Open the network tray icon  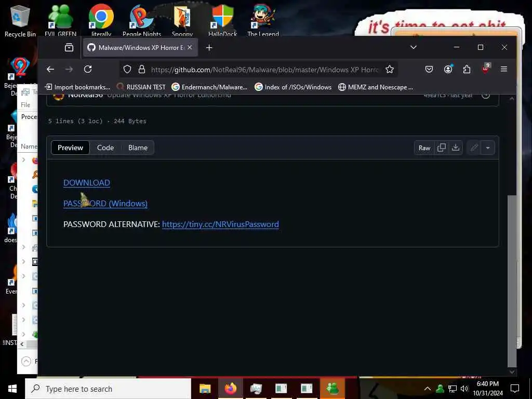point(453,389)
